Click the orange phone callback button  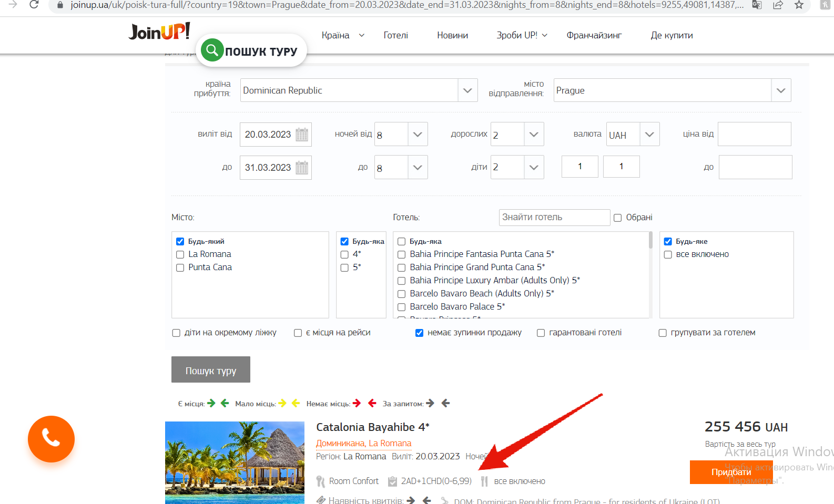pos(51,439)
